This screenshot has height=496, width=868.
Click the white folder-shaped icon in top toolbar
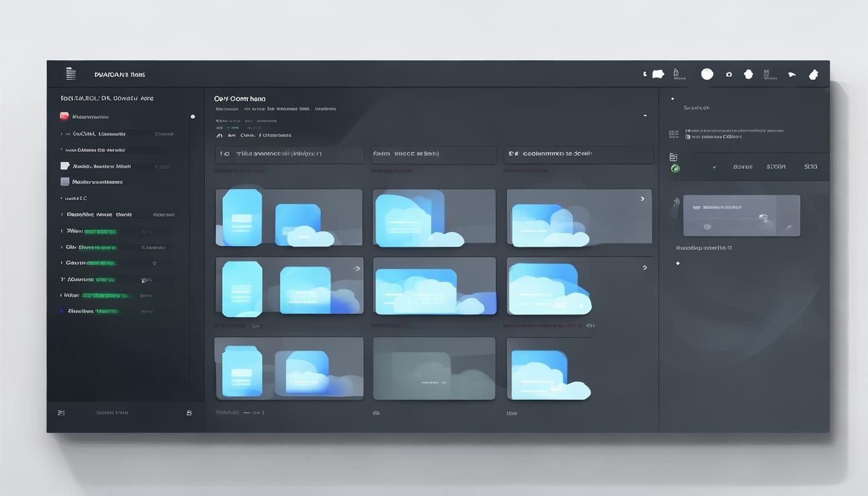point(658,74)
